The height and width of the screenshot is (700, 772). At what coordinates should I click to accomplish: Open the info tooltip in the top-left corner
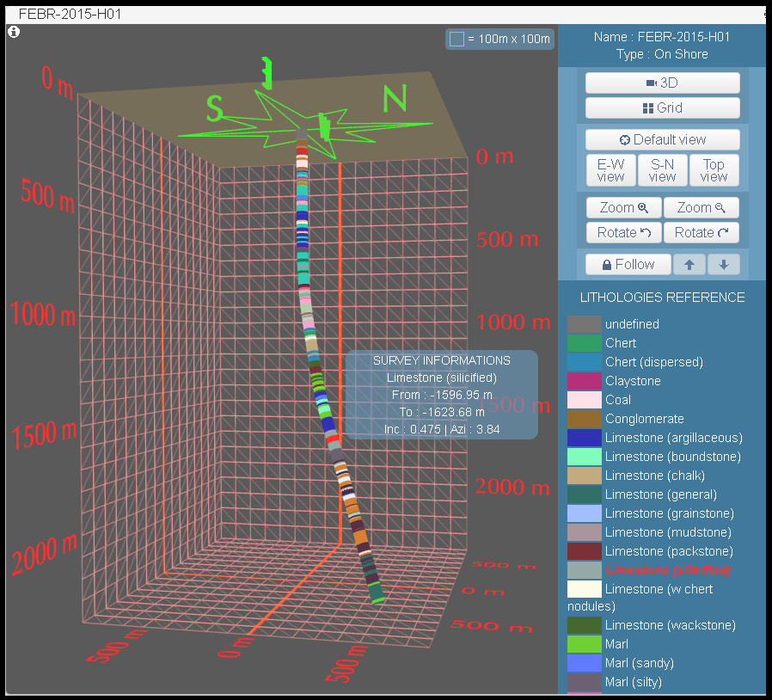tap(14, 32)
